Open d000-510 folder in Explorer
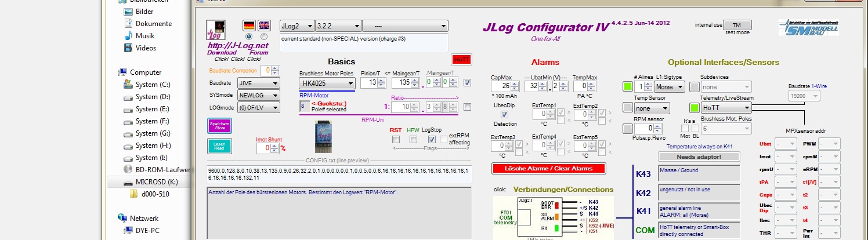Image resolution: width=868 pixels, height=240 pixels. tap(150, 194)
